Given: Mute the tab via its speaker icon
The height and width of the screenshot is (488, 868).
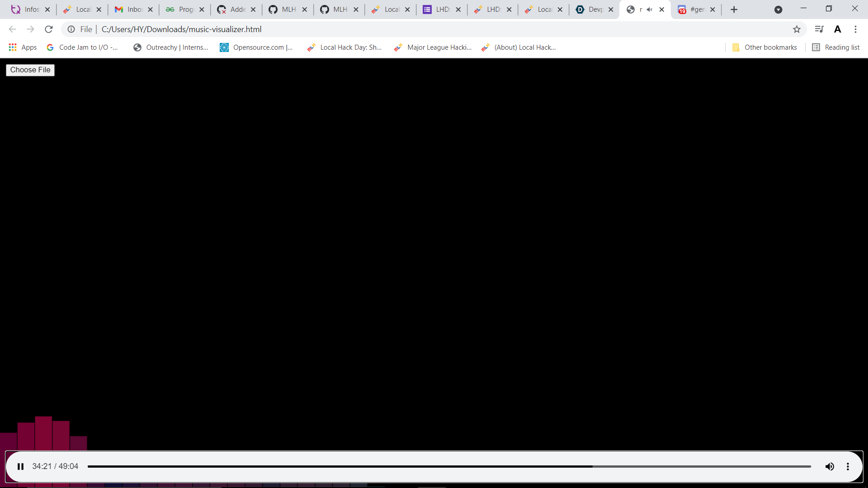Looking at the screenshot, I should tap(650, 9).
